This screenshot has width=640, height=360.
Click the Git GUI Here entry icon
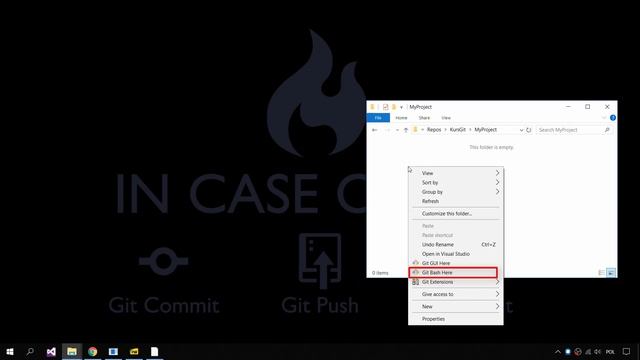(x=416, y=263)
